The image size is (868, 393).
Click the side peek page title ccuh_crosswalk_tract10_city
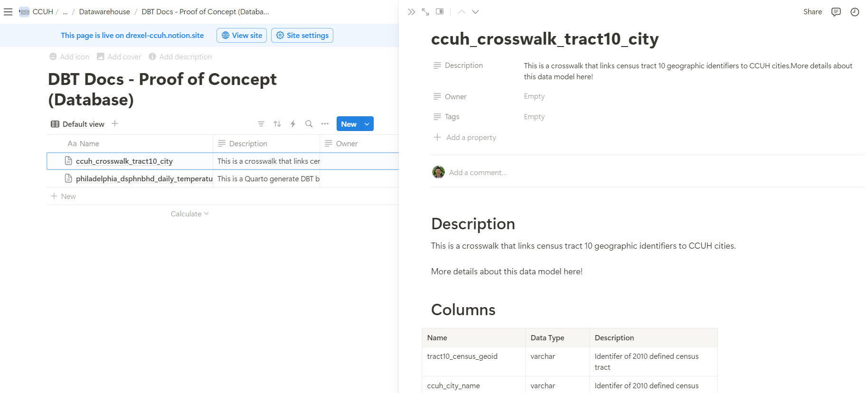coord(545,38)
